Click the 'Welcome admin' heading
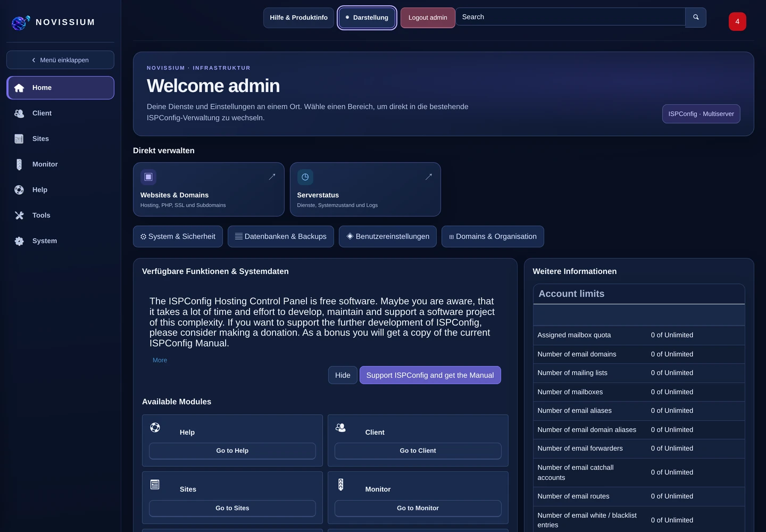Viewport: 766px width, 532px height. [213, 86]
